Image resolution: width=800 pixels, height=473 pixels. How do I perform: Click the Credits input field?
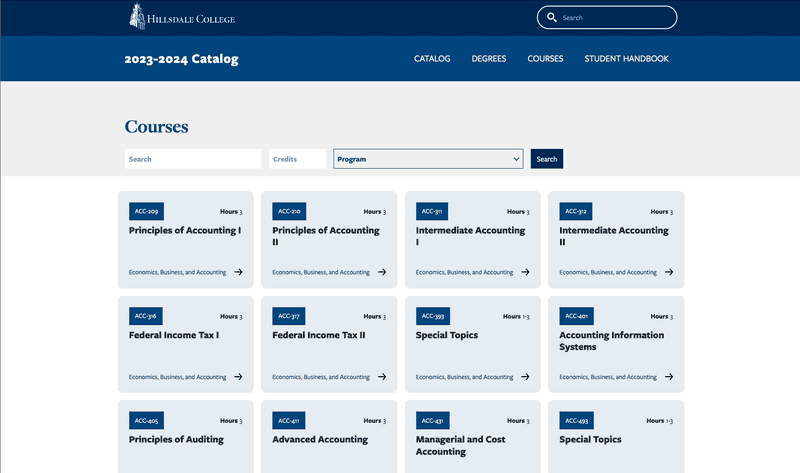(x=297, y=159)
